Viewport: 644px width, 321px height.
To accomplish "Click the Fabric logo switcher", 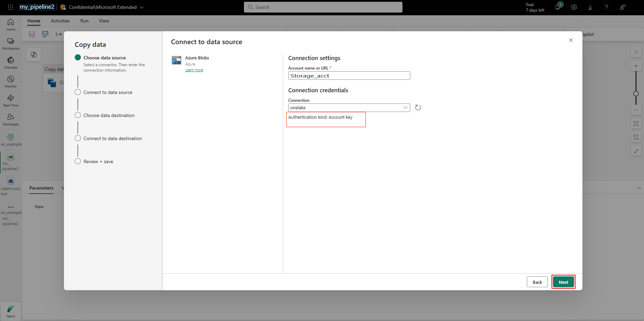I will coord(11,311).
